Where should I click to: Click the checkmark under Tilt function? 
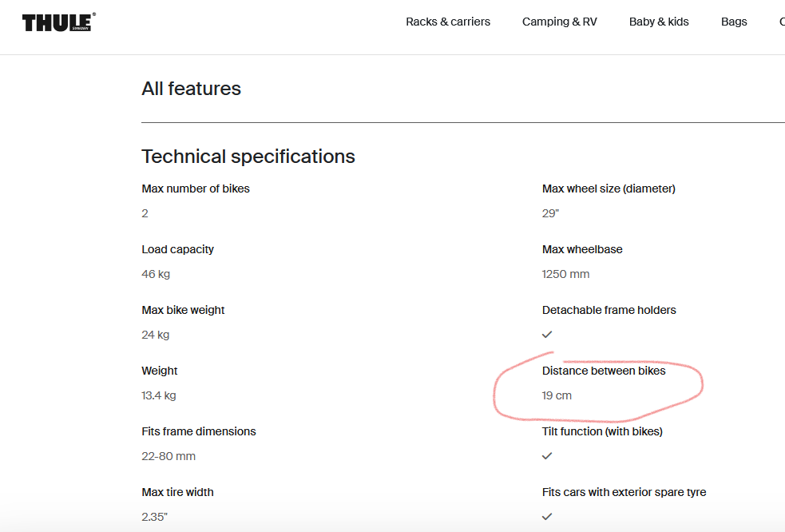tap(547, 456)
